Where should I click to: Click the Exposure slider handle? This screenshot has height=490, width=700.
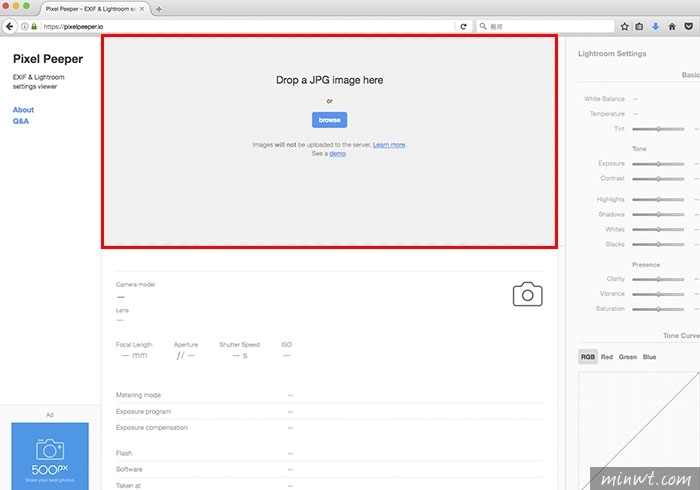point(658,164)
